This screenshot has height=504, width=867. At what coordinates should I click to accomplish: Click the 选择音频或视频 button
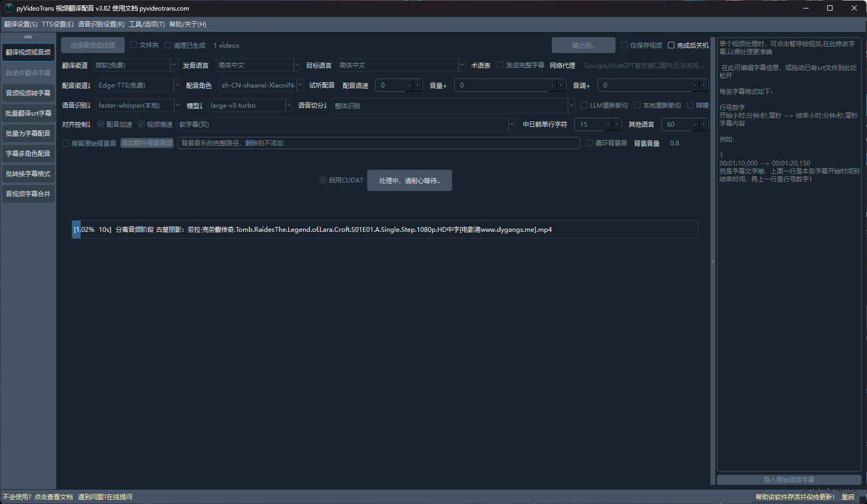coord(93,45)
